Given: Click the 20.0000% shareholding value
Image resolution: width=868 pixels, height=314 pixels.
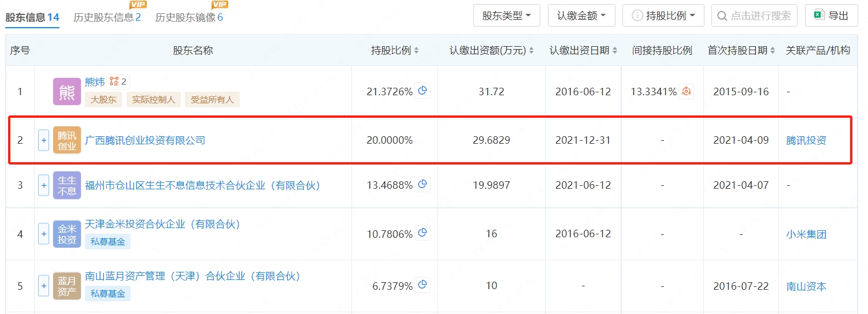Looking at the screenshot, I should (390, 140).
